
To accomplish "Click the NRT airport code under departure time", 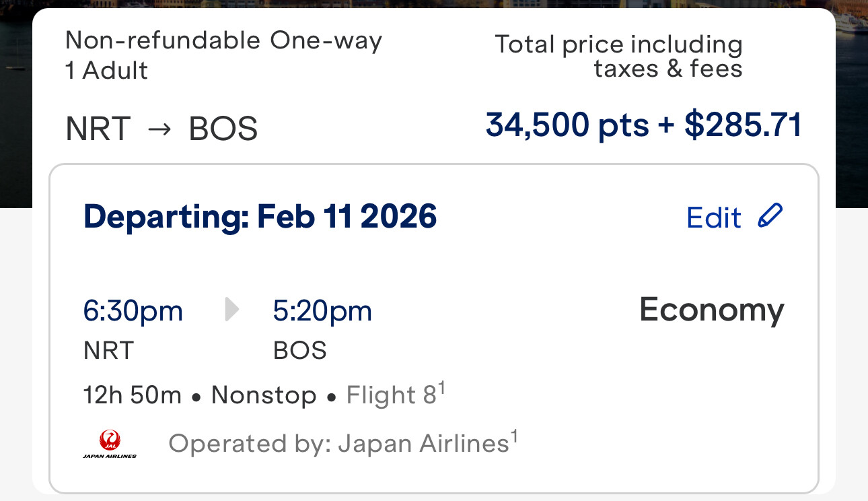I will [108, 350].
